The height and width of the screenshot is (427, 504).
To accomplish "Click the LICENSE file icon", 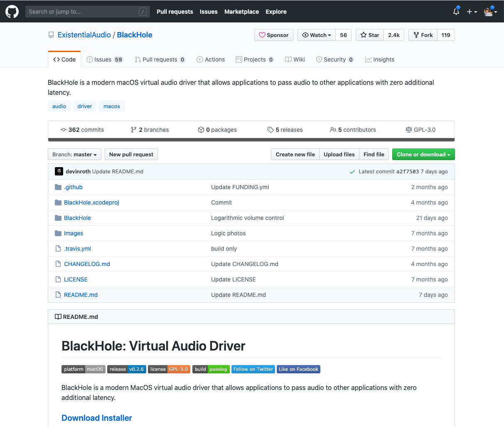I will (58, 279).
